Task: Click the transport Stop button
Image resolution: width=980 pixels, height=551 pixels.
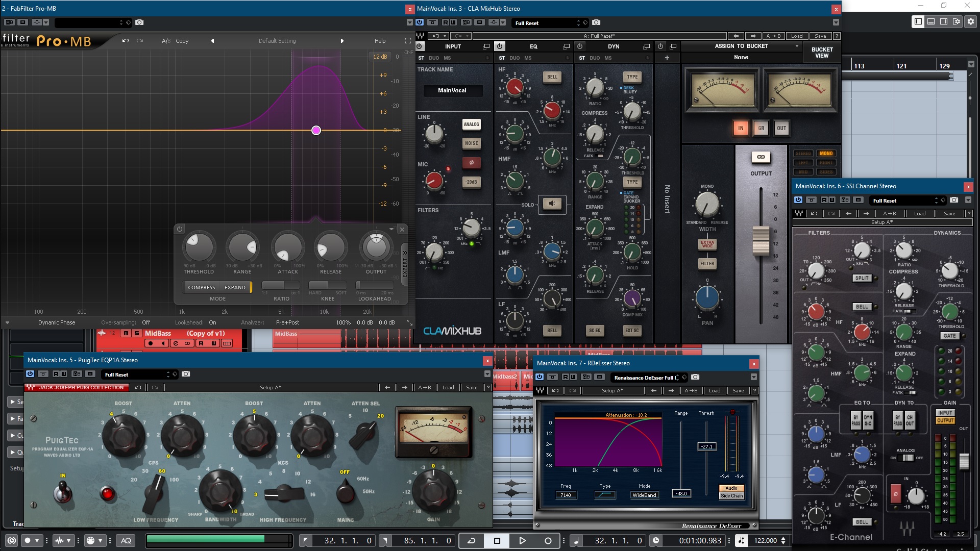Action: click(497, 541)
